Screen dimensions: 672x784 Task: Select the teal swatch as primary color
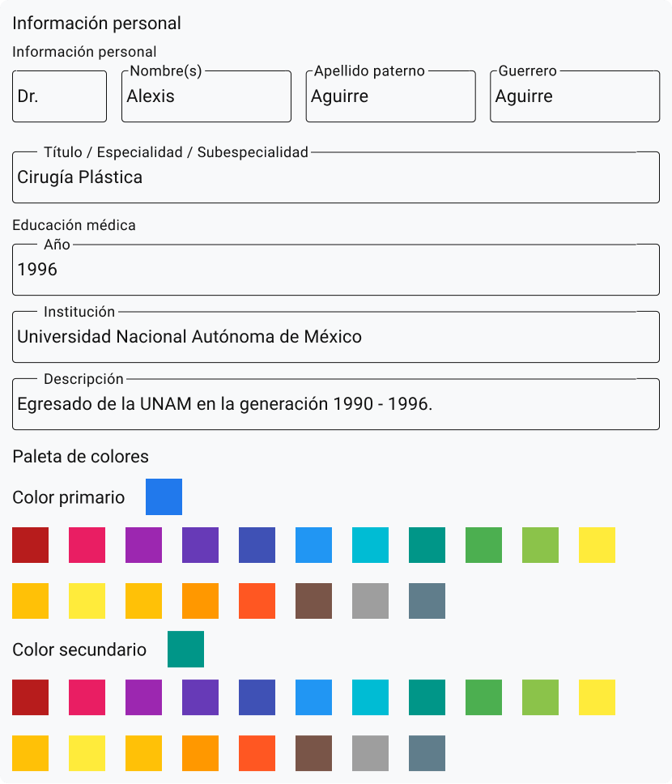pos(427,545)
